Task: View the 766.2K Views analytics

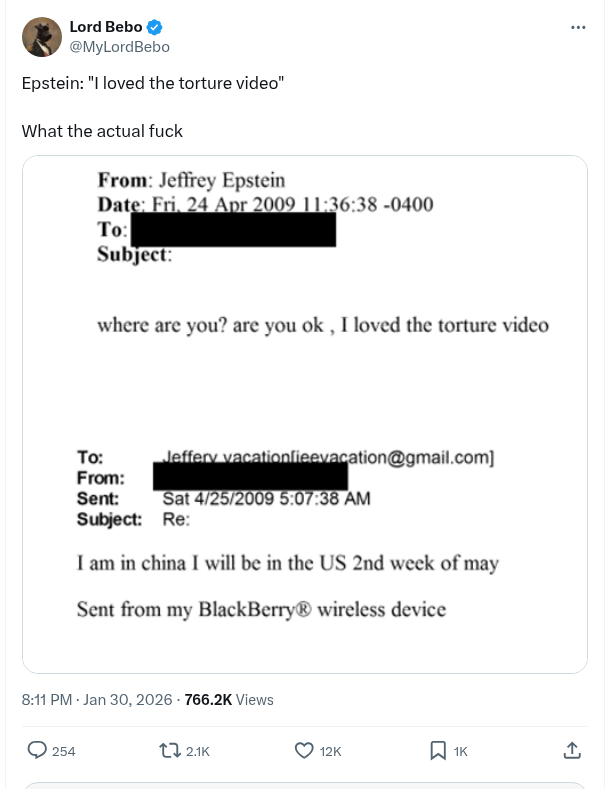Action: pyautogui.click(x=229, y=700)
